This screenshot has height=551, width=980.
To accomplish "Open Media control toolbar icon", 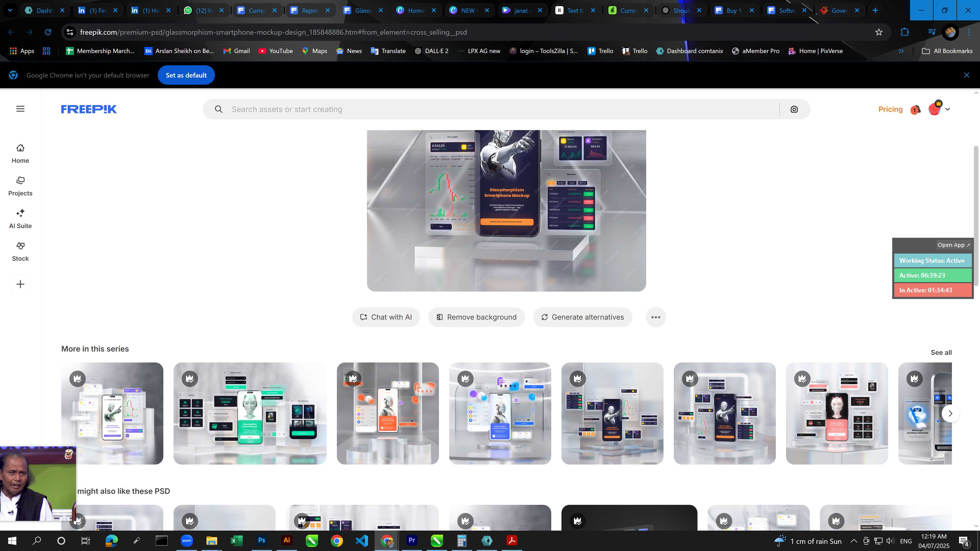I will (932, 32).
